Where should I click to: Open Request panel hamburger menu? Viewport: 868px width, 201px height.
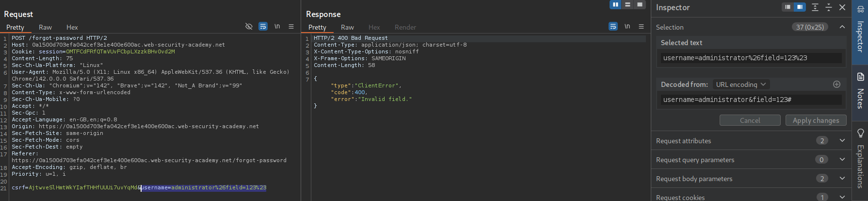(291, 27)
